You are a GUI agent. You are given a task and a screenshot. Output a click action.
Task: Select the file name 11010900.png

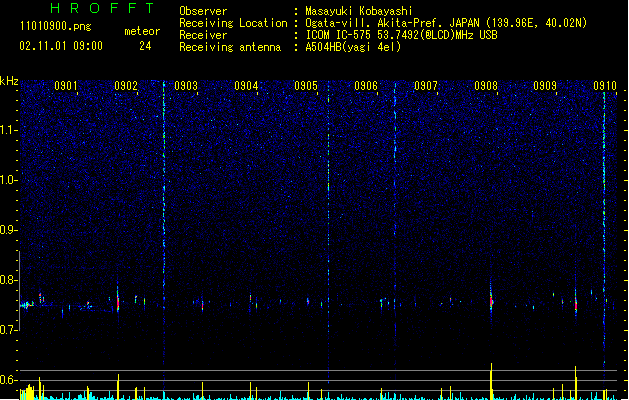pyautogui.click(x=55, y=26)
